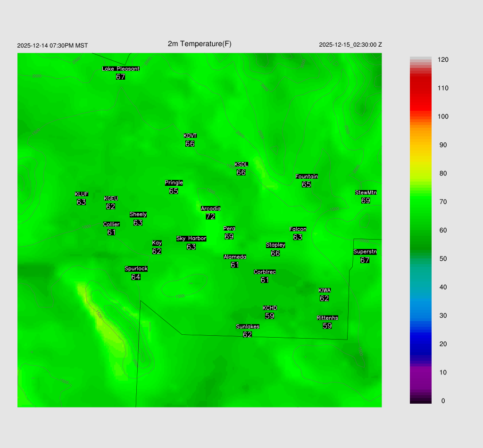Select the Superstn station label
Viewport: 483px width, 448px height.
[365, 252]
